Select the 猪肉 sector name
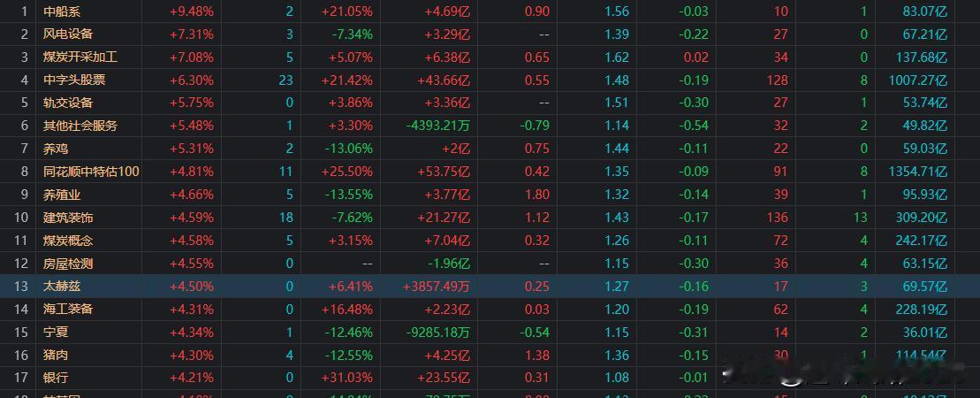Image resolution: width=980 pixels, height=398 pixels. point(56,355)
